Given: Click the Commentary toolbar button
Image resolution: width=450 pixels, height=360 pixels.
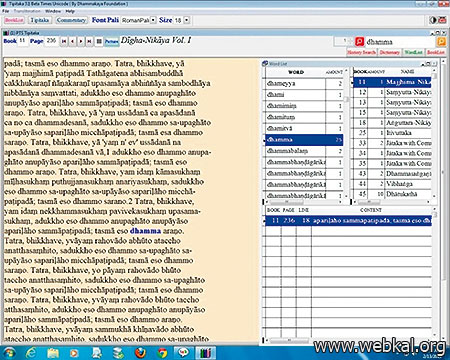Looking at the screenshot, I should [x=71, y=20].
